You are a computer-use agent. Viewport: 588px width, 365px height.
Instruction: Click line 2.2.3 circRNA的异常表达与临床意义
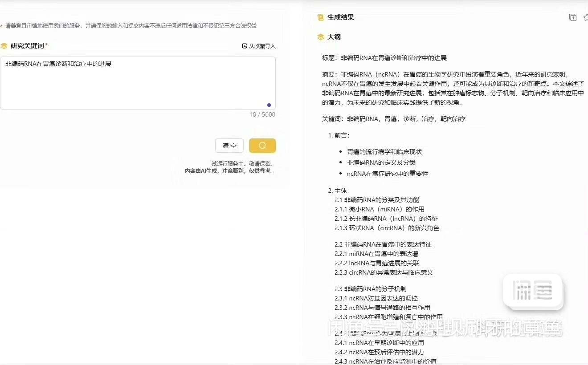[384, 272]
